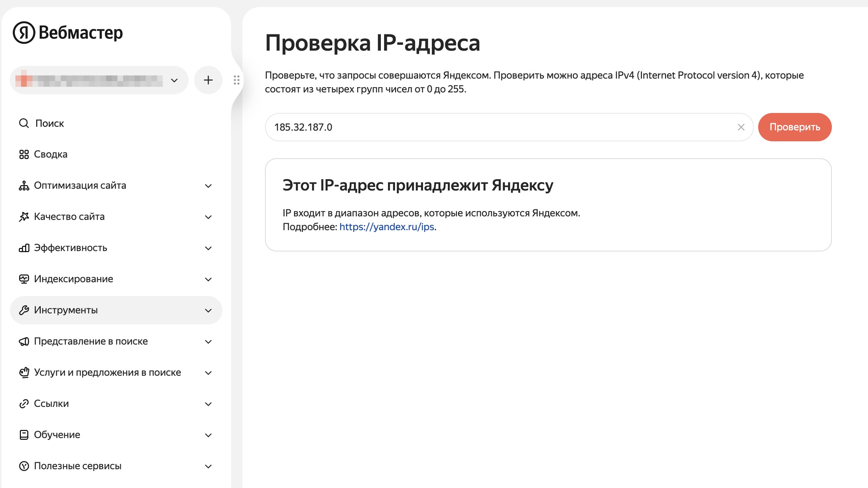Open Услуги и предложения в поиске

(x=107, y=373)
